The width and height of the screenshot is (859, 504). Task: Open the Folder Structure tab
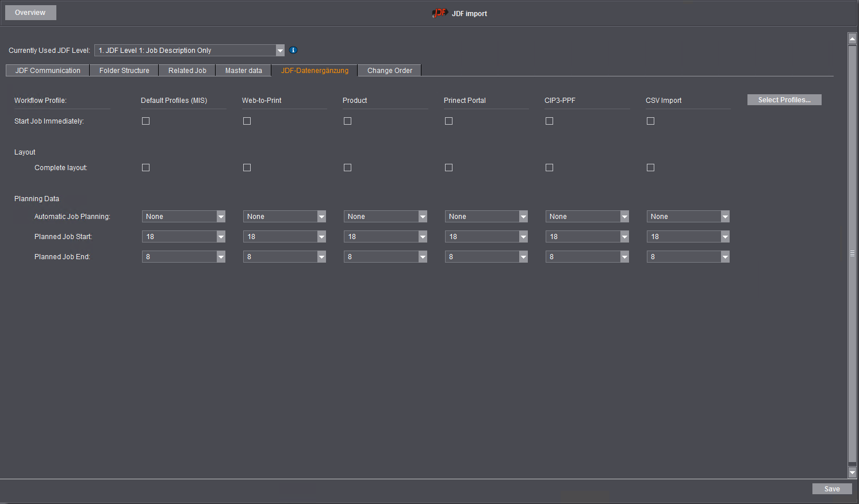pyautogui.click(x=124, y=71)
